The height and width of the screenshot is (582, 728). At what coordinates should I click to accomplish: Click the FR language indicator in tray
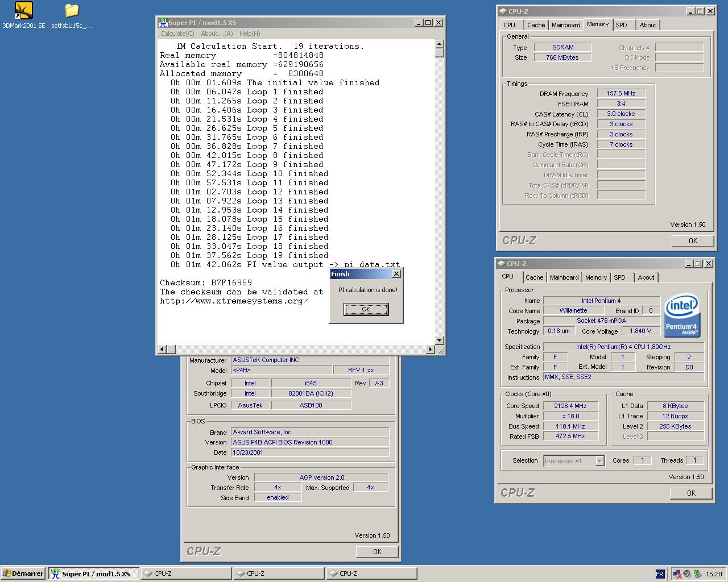point(659,574)
